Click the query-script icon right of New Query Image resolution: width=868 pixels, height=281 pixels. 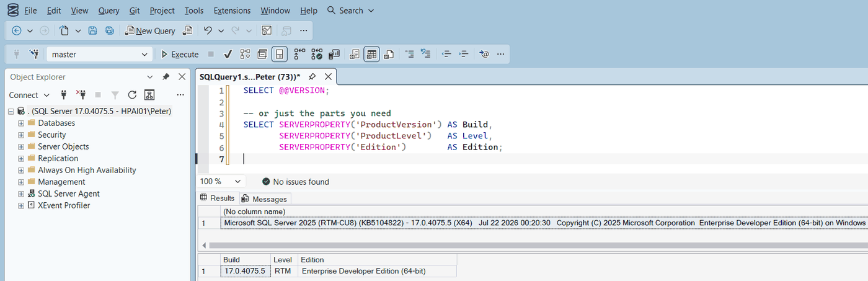[x=188, y=30]
